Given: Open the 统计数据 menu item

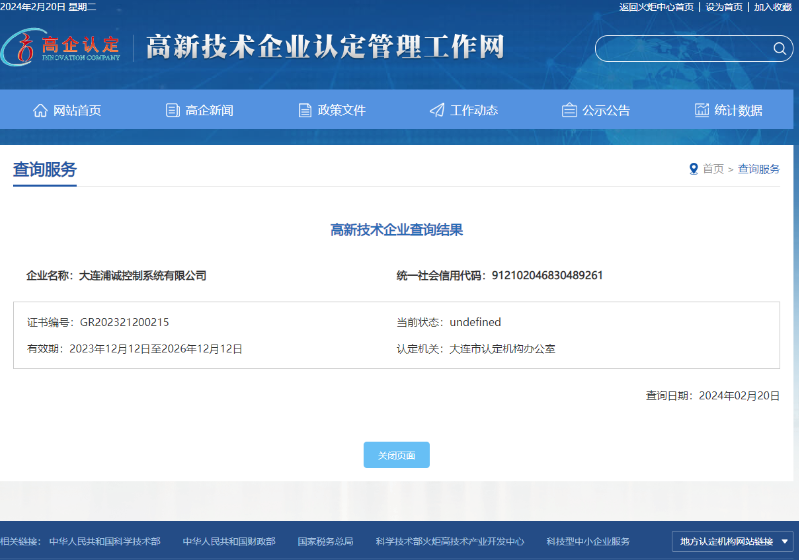Looking at the screenshot, I should pyautogui.click(x=738, y=110).
